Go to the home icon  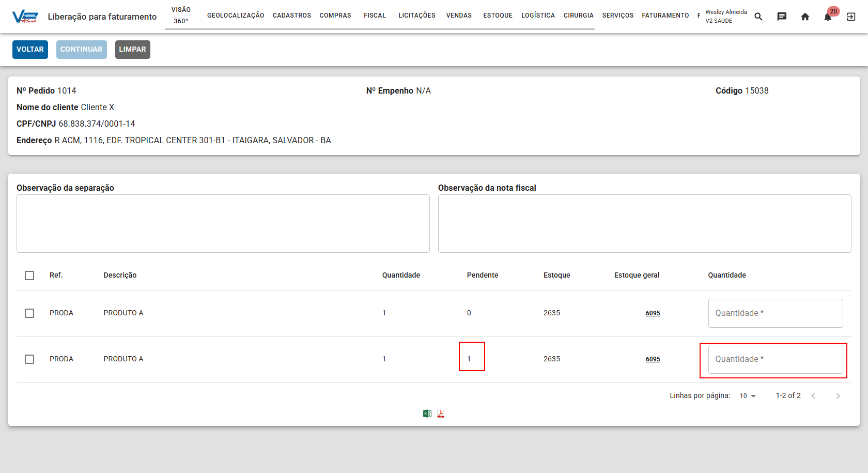[805, 17]
